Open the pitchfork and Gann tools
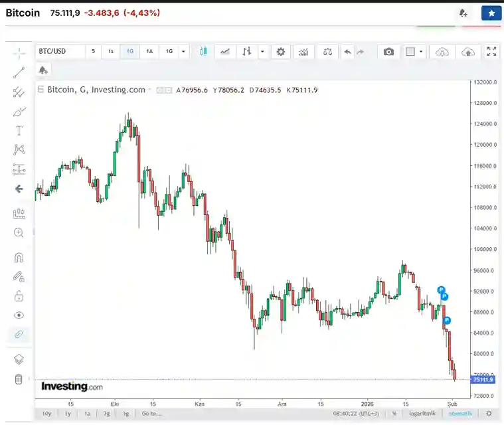Image resolution: width=504 pixels, height=425 pixels. point(19,92)
